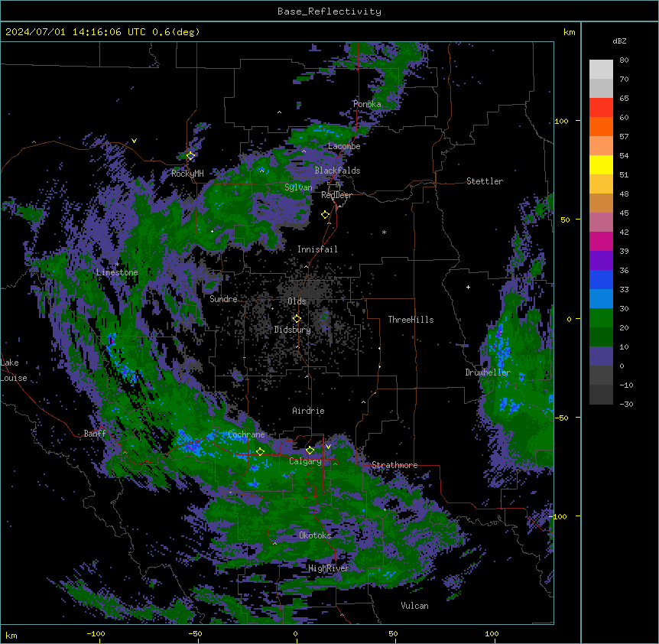The height and width of the screenshot is (644, 659).
Task: Click the ThreeHills city label
Action: [411, 320]
